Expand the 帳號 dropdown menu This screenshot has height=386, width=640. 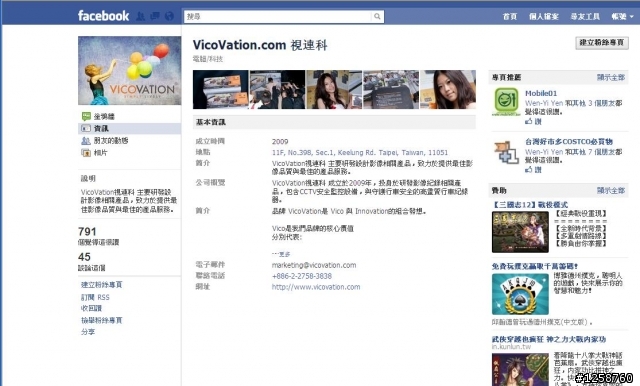(622, 16)
